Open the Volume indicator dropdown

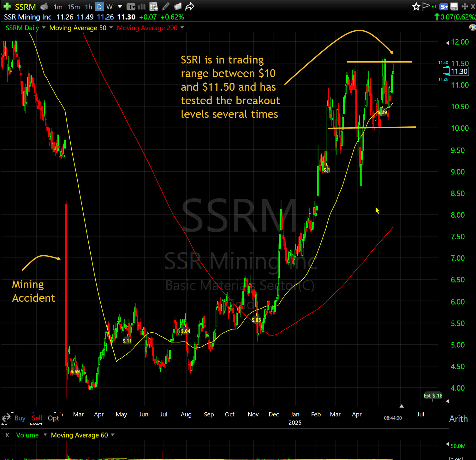point(45,435)
